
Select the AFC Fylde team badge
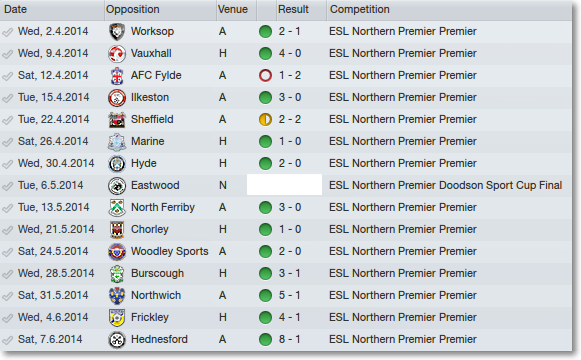tap(117, 76)
